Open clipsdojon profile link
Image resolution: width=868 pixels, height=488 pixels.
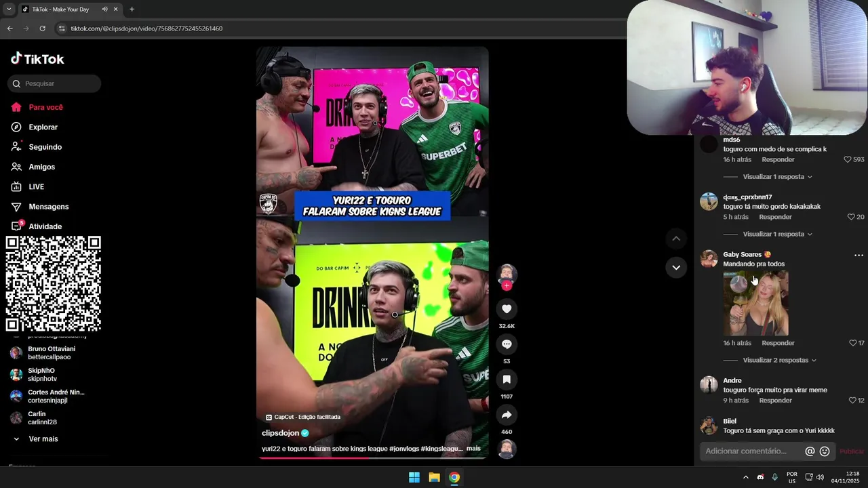coord(280,433)
